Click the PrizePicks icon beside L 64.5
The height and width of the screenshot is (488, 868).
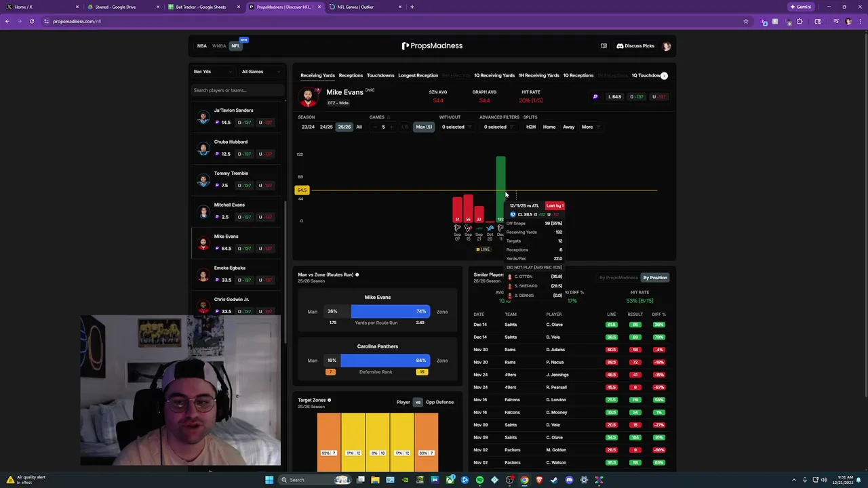pos(595,97)
